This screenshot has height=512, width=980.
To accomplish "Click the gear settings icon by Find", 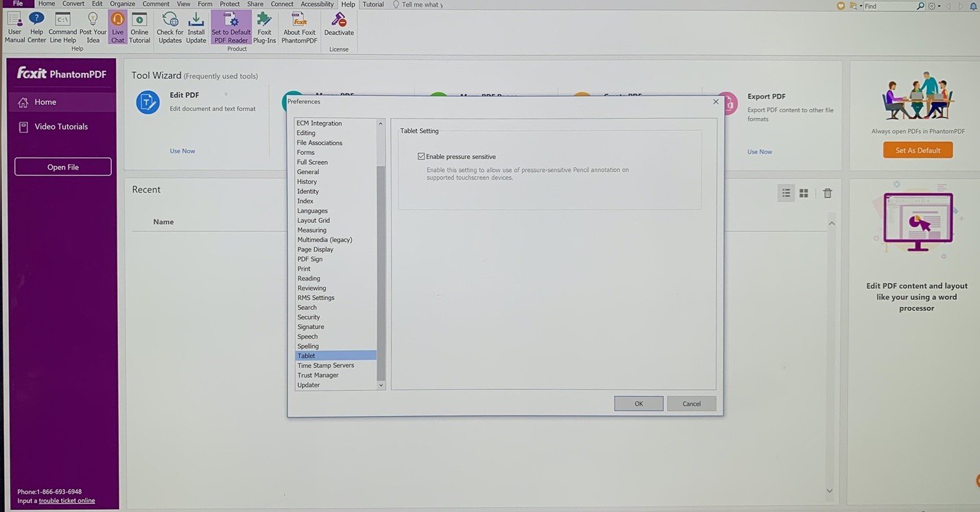I will pyautogui.click(x=932, y=5).
